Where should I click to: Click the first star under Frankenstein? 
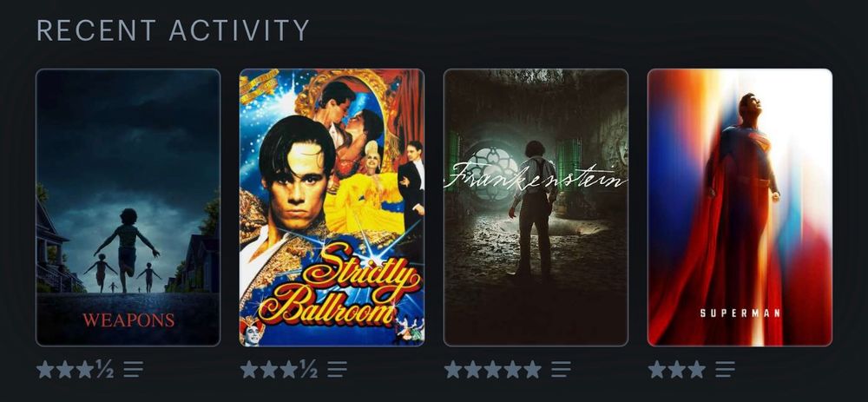[453, 369]
